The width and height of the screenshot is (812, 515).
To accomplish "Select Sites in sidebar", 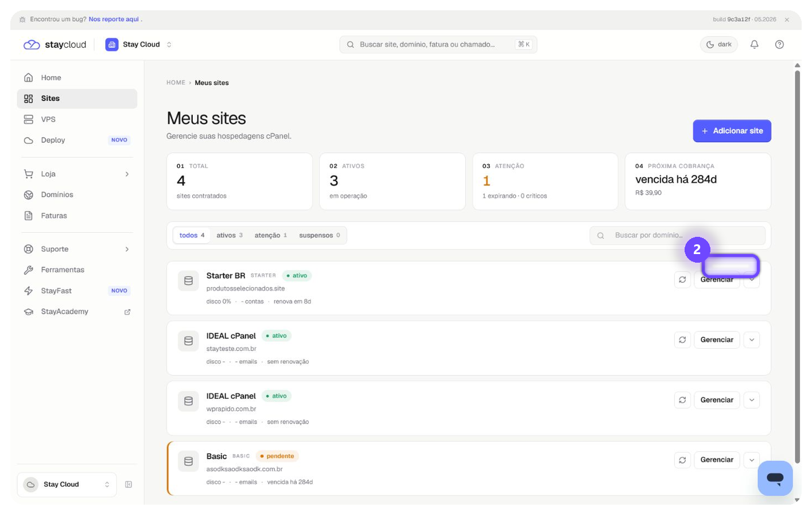I will (77, 99).
